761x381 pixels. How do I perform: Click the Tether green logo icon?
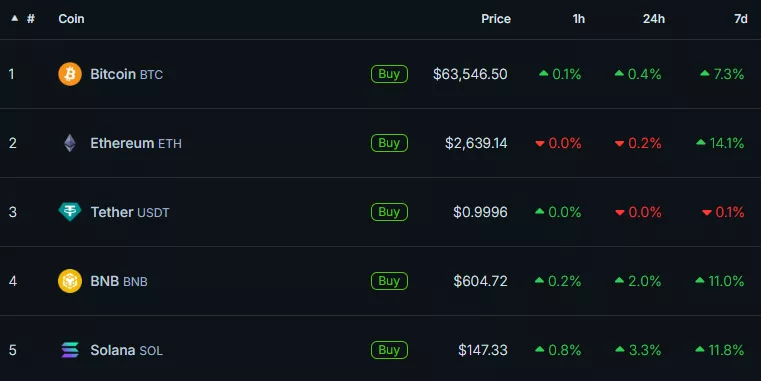click(x=70, y=212)
